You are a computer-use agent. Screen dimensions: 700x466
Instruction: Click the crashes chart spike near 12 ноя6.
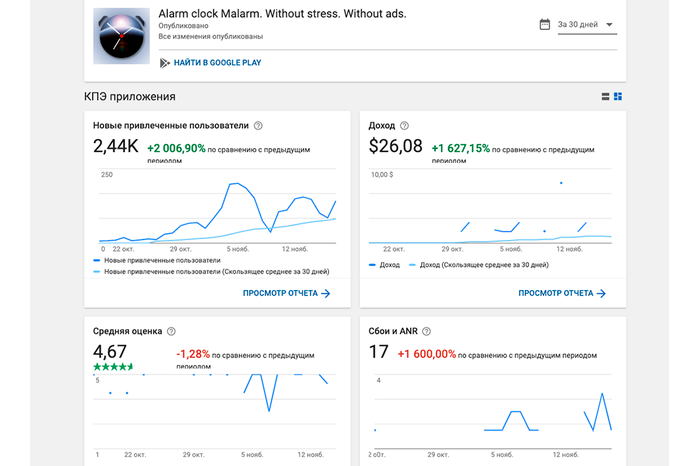602,395
